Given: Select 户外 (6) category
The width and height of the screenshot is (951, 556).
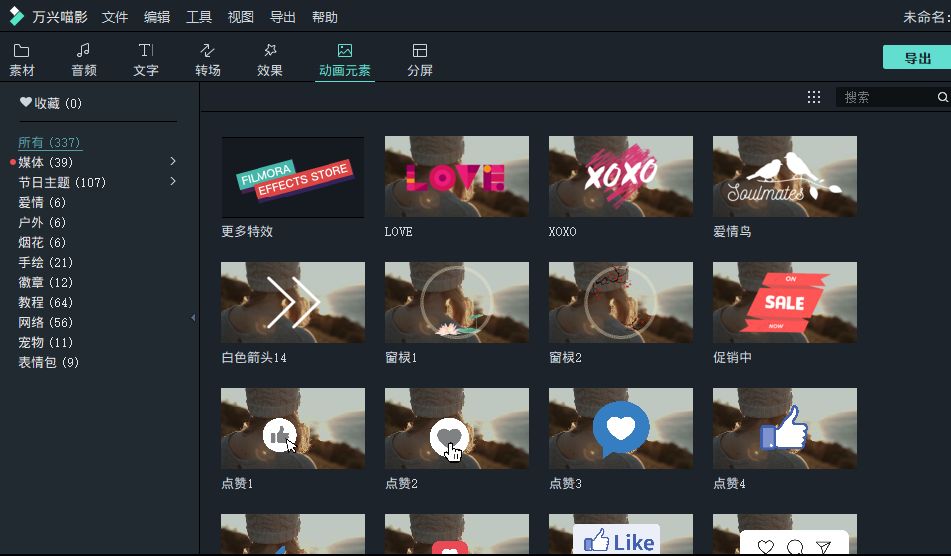Looking at the screenshot, I should (x=42, y=223).
